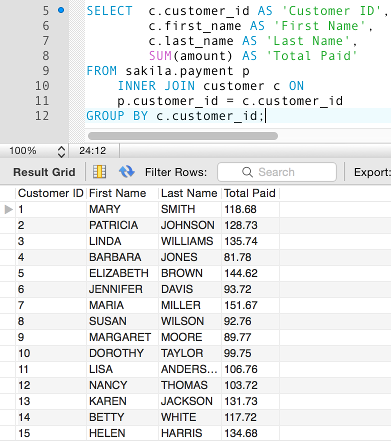The width and height of the screenshot is (391, 441).
Task: Select cell SUSAN
Action: (122, 321)
